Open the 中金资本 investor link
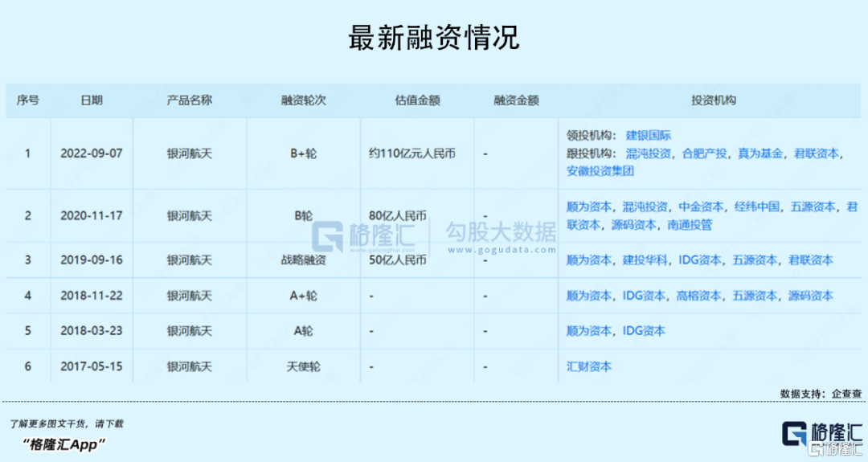This screenshot has width=868, height=462. point(701,207)
